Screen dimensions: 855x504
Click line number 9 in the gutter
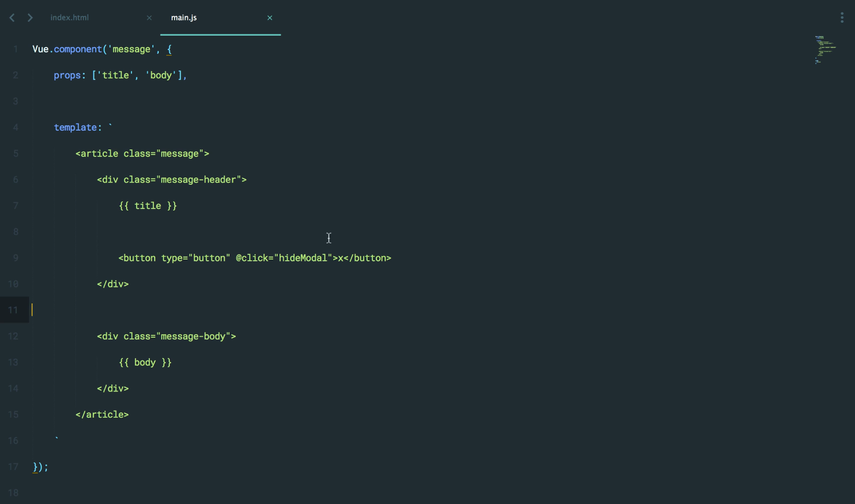pyautogui.click(x=16, y=258)
